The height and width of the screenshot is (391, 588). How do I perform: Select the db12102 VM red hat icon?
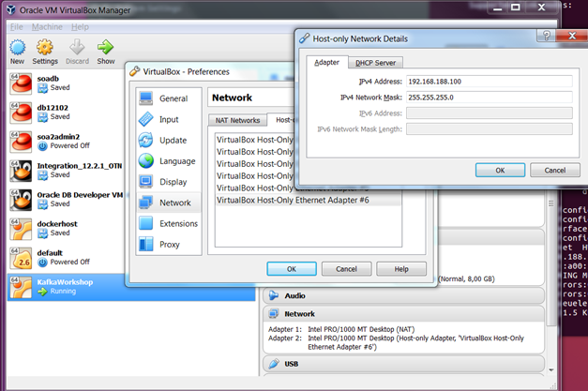click(x=21, y=113)
